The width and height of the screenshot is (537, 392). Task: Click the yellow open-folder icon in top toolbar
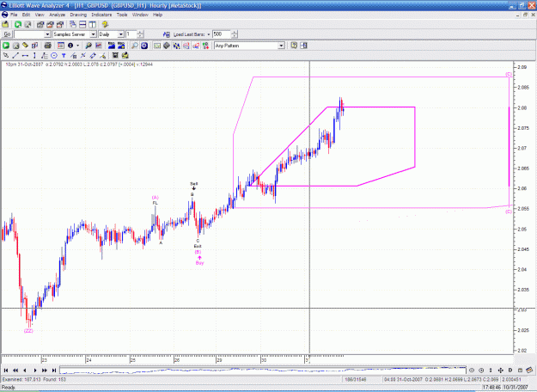pyautogui.click(x=5, y=24)
